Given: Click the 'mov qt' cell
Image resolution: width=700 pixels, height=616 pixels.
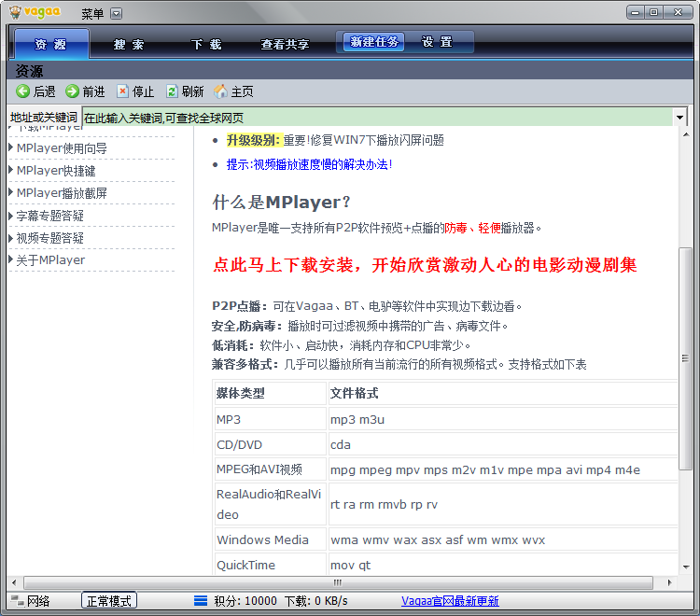Looking at the screenshot, I should point(503,565).
